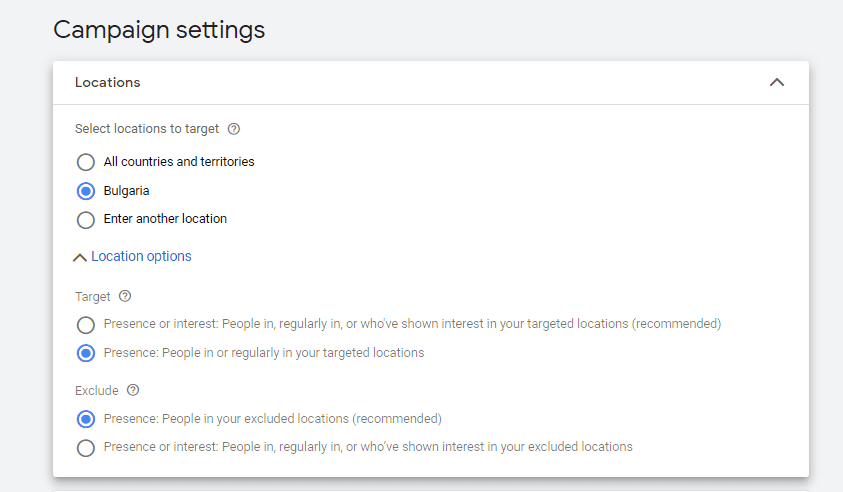This screenshot has height=492, width=843.
Task: Select Exclude radio for Presence or interest
Action: click(x=86, y=447)
